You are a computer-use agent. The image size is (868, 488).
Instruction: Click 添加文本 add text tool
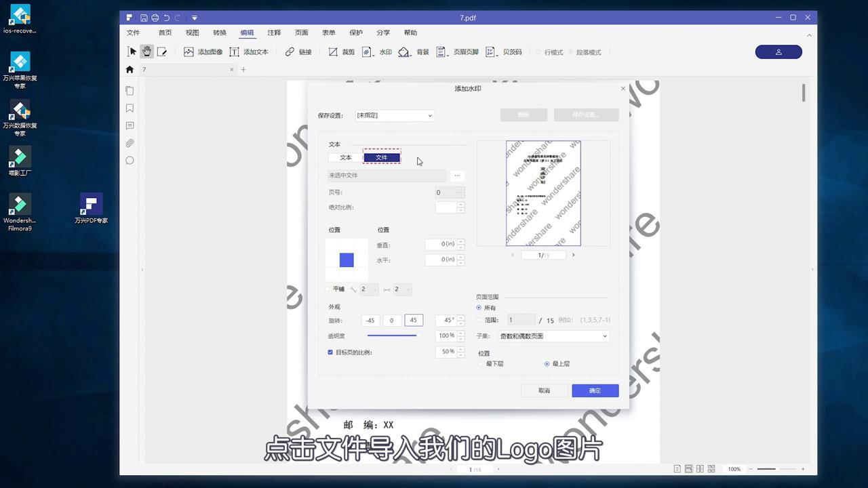tap(249, 52)
